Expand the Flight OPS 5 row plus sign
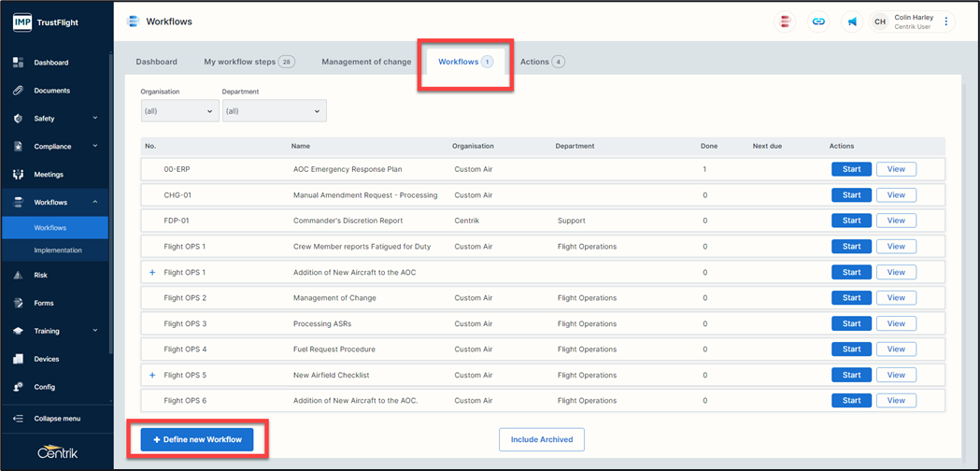This screenshot has width=980, height=471. coord(152,375)
